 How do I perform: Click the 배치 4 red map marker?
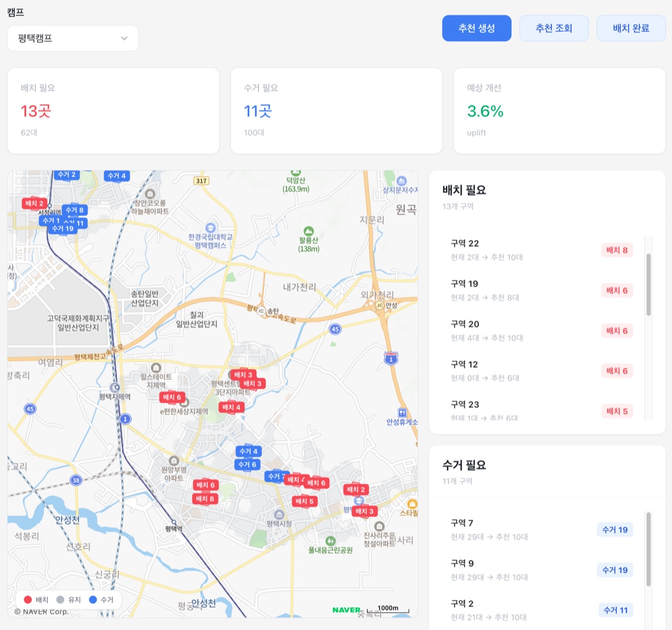click(232, 407)
